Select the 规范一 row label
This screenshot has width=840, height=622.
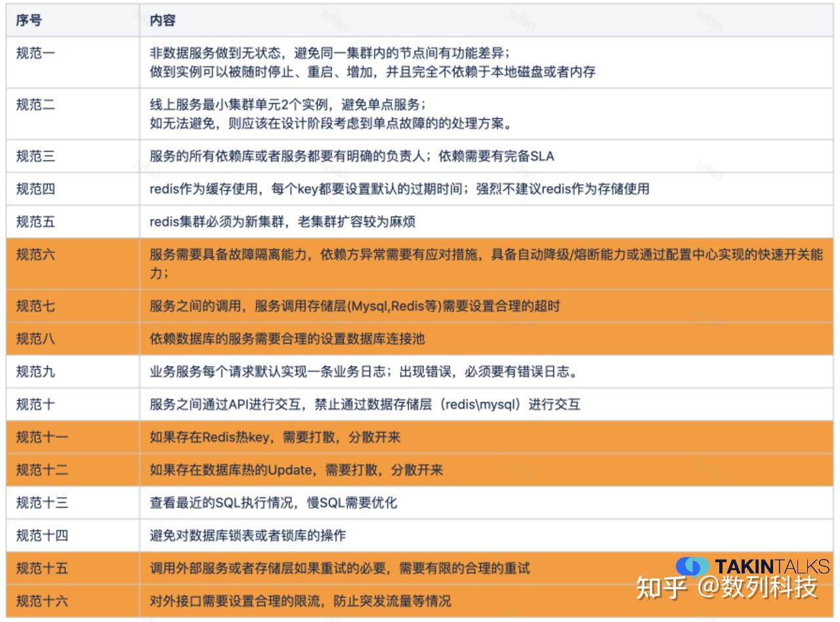pos(35,53)
